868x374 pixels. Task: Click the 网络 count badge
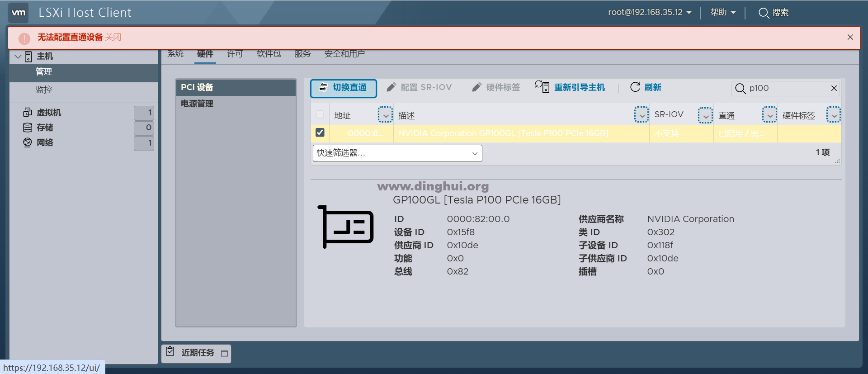144,143
